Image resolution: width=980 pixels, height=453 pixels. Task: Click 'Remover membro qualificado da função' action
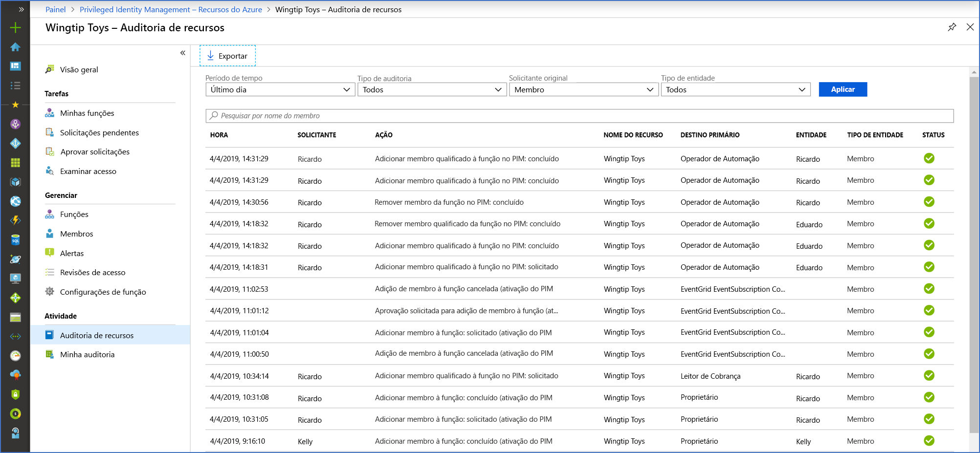(468, 224)
